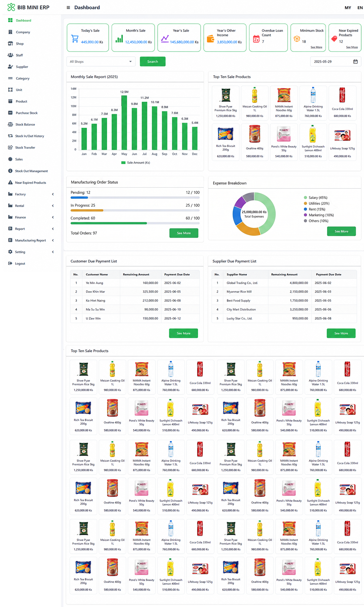
Task: Go to Stock Balance page
Action: pos(25,124)
